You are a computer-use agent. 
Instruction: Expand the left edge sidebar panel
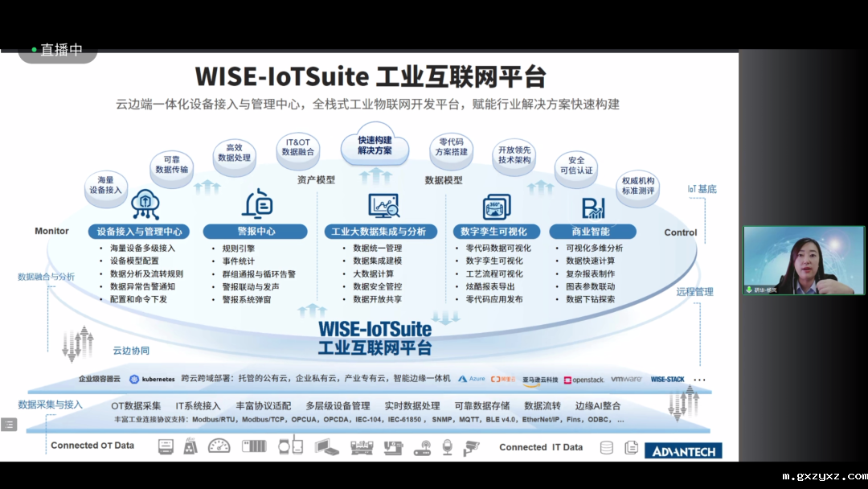point(9,424)
